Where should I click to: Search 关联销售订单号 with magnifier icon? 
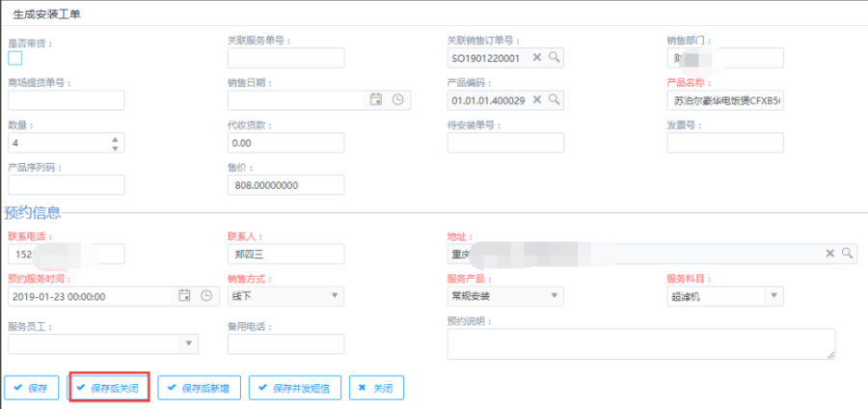pos(555,58)
